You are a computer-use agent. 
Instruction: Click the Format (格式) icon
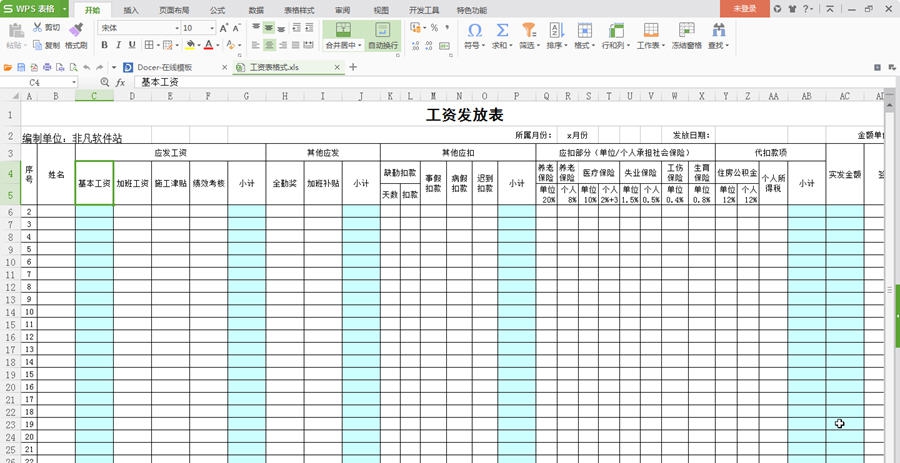584,30
